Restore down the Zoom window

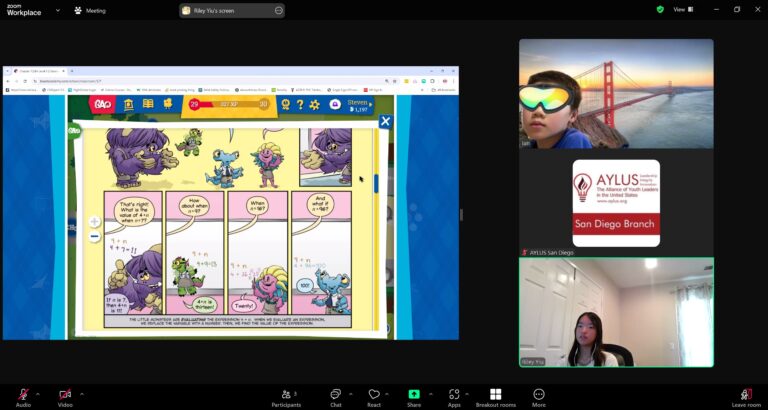click(737, 9)
